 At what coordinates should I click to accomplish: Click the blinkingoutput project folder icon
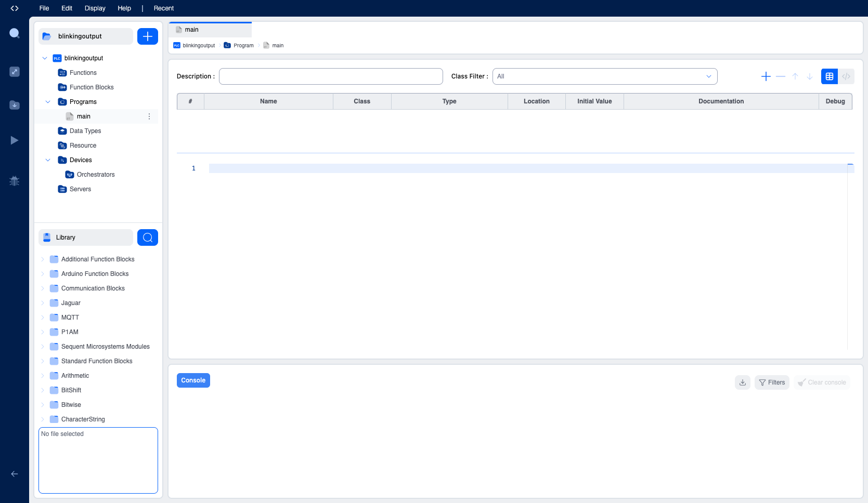tap(47, 36)
